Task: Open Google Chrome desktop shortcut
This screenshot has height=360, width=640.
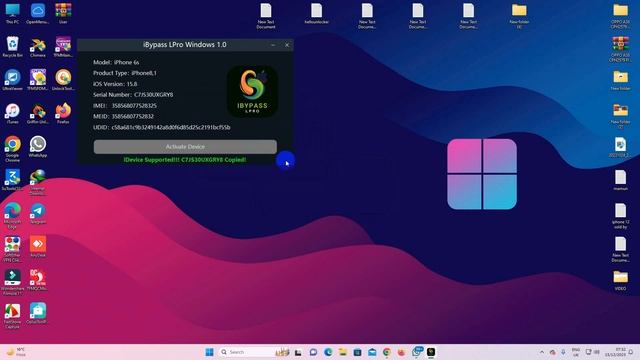Action: coord(12,149)
